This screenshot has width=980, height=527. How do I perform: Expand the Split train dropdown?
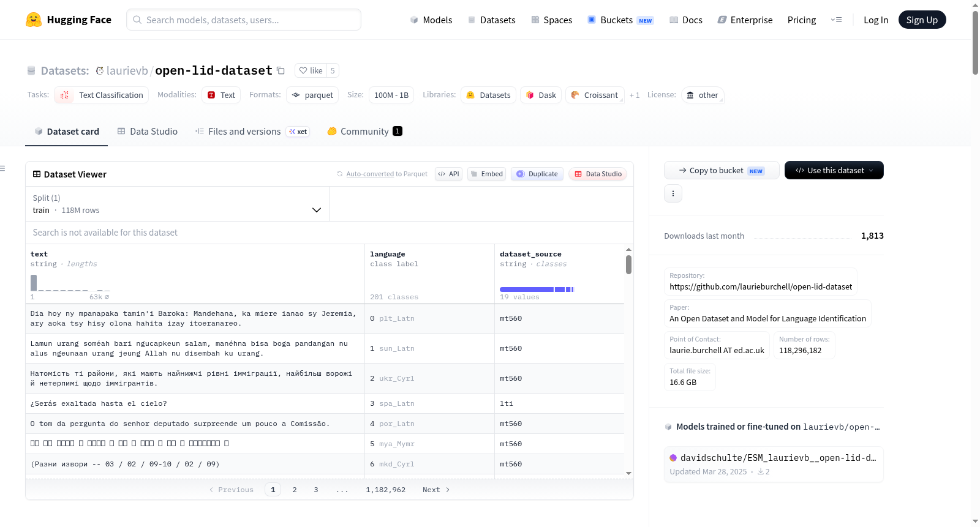coord(177,204)
